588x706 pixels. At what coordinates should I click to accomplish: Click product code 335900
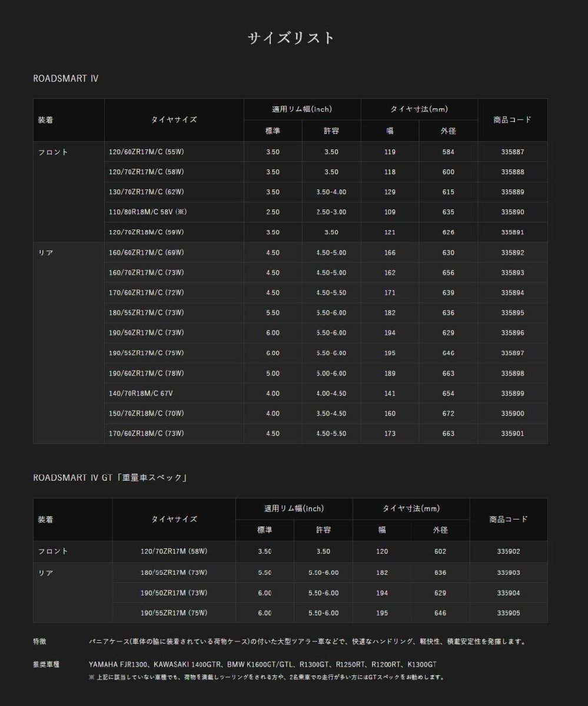pos(513,413)
